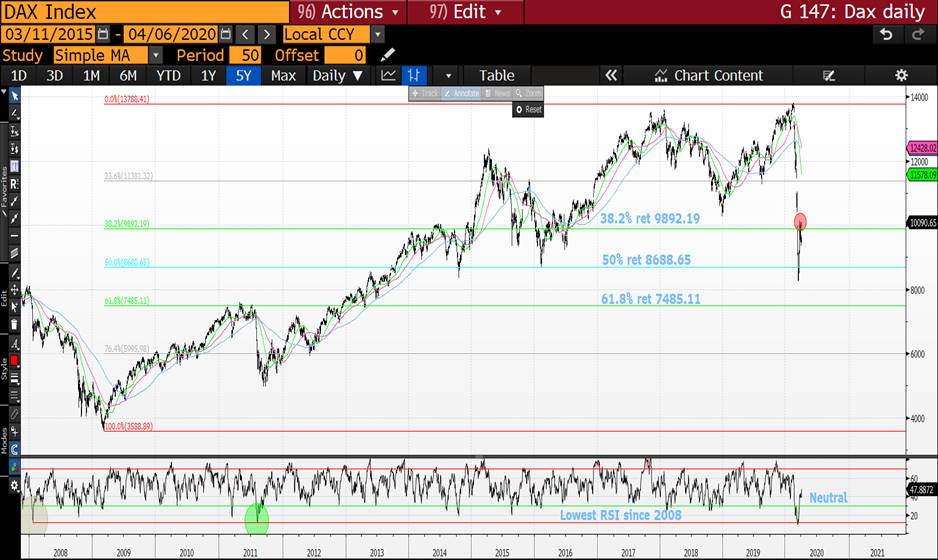
Task: Open the Edit menu
Action: pos(465,12)
